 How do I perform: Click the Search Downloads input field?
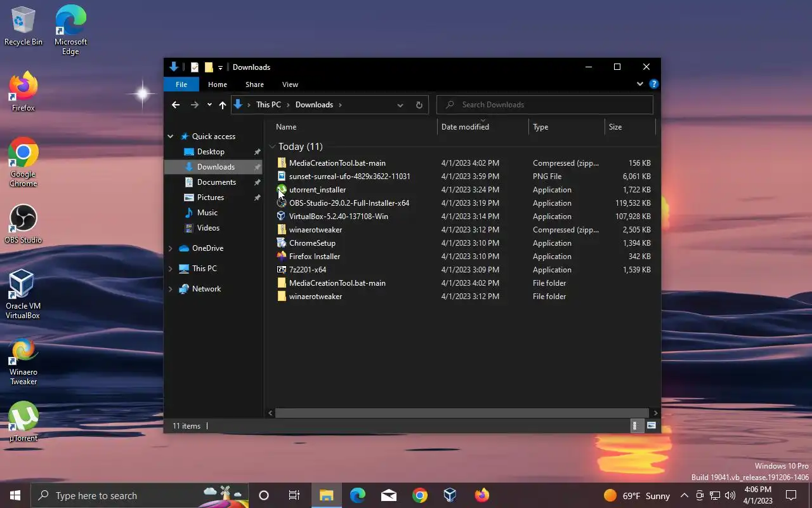545,105
